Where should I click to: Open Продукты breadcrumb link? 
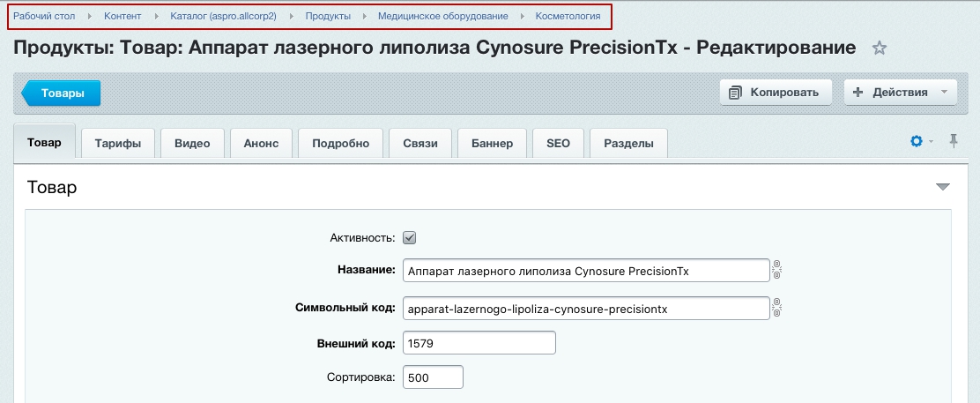pos(328,16)
